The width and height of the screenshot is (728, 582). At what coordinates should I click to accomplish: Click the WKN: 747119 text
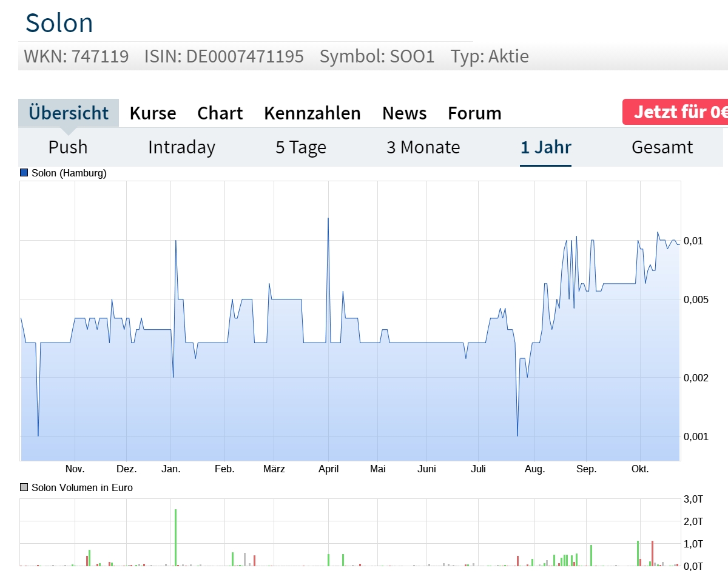[x=76, y=56]
